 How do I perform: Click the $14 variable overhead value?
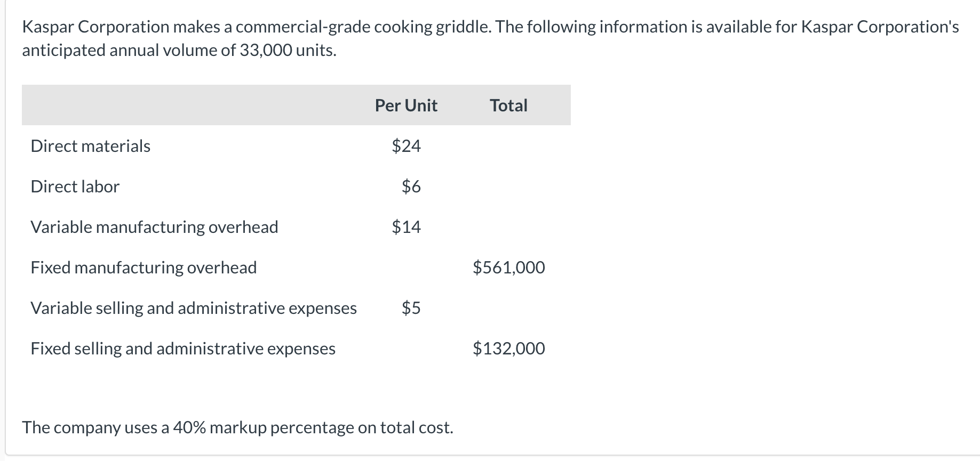click(x=406, y=227)
